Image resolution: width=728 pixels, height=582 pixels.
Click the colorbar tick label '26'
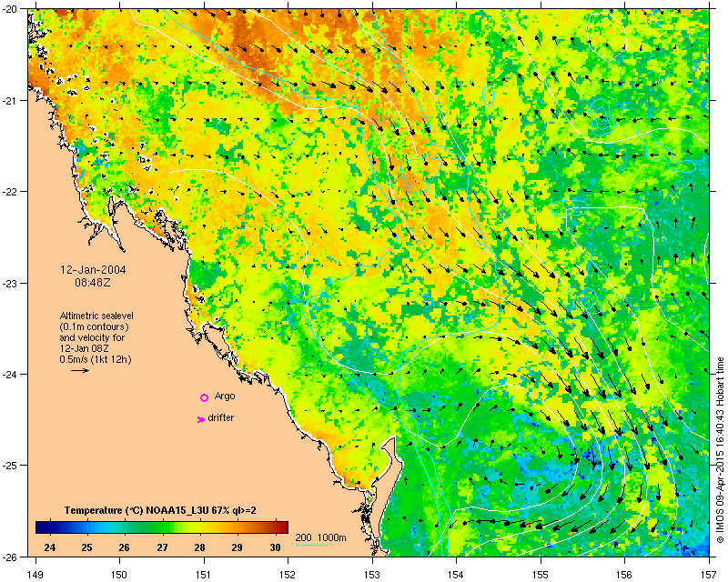(x=124, y=547)
